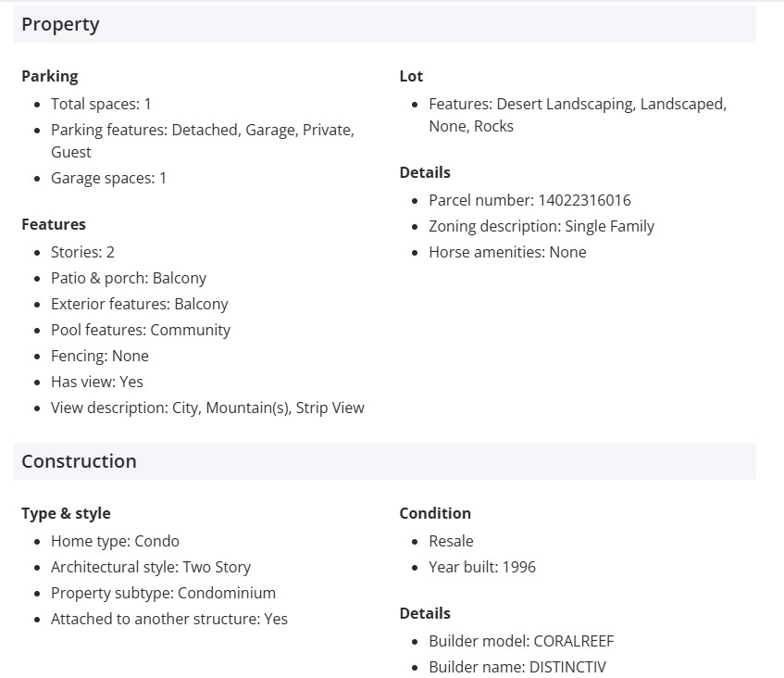Click the Parcel number 14022316016 text
This screenshot has width=784, height=678.
pyautogui.click(x=529, y=200)
